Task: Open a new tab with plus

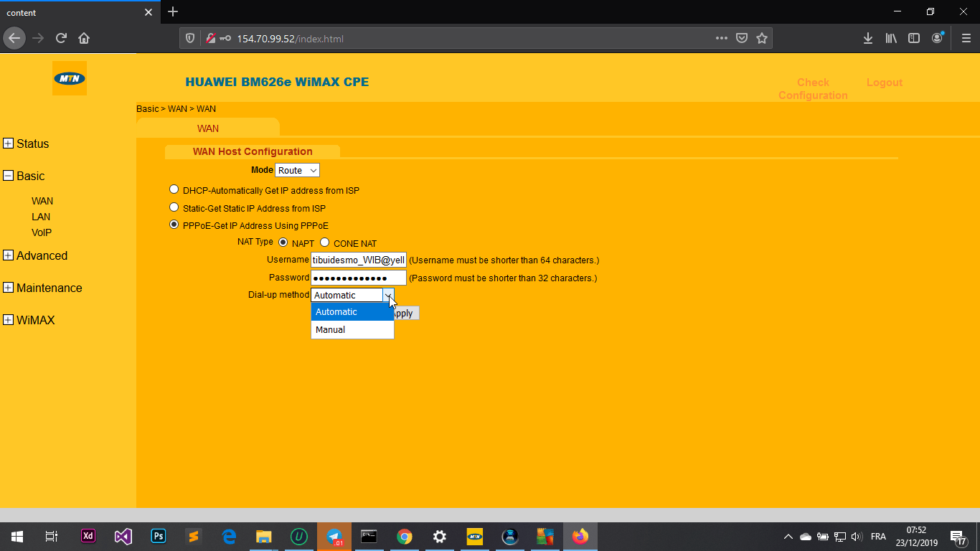Action: point(173,11)
